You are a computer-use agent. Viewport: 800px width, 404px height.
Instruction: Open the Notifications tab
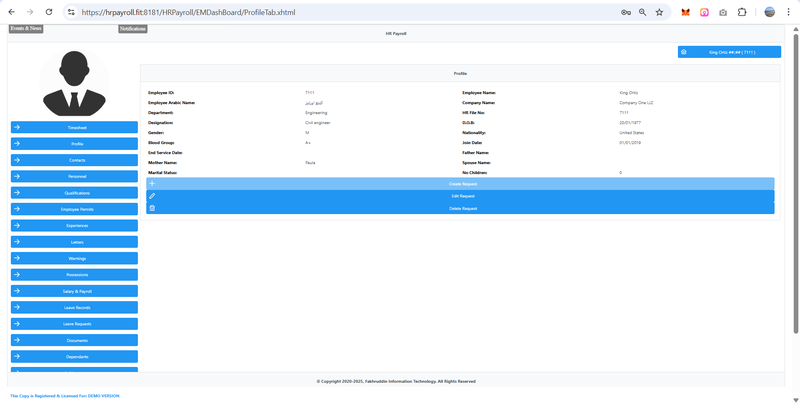point(133,29)
